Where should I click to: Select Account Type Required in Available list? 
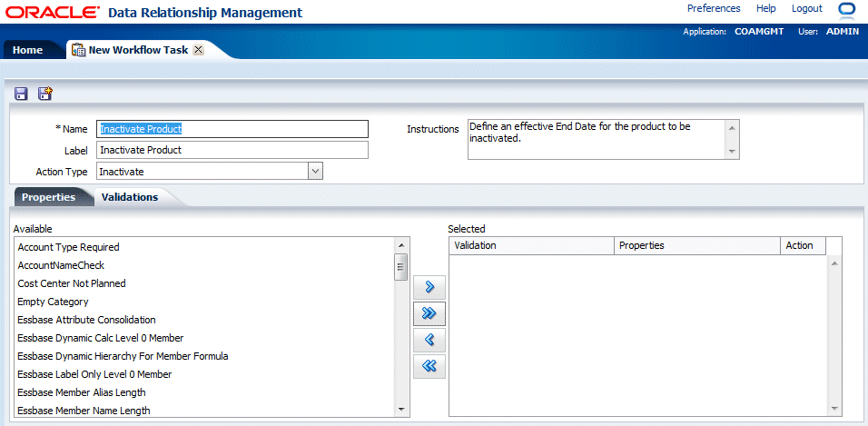(69, 247)
